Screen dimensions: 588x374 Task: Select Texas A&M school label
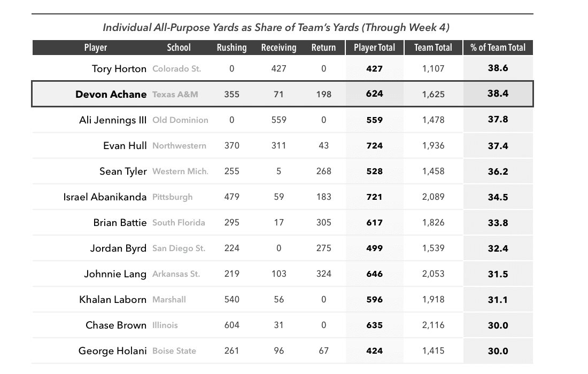click(x=175, y=95)
